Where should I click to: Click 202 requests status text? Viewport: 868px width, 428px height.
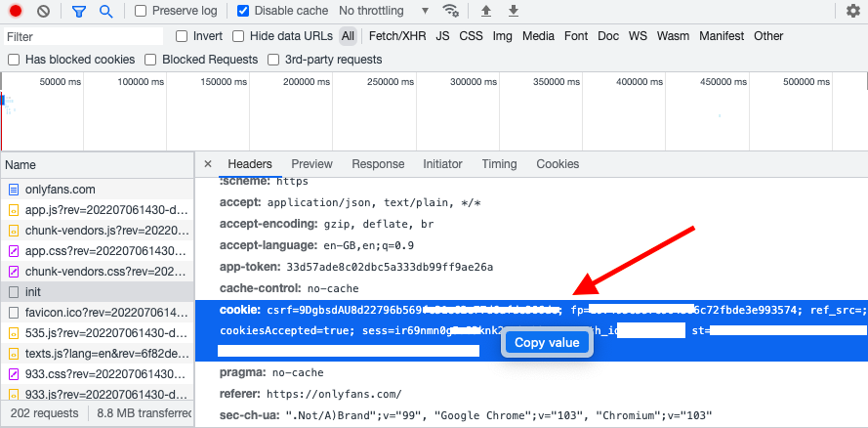44,413
